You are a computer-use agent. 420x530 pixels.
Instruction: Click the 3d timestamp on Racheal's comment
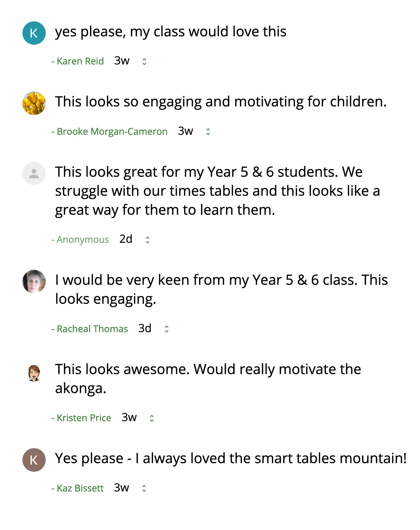point(145,328)
